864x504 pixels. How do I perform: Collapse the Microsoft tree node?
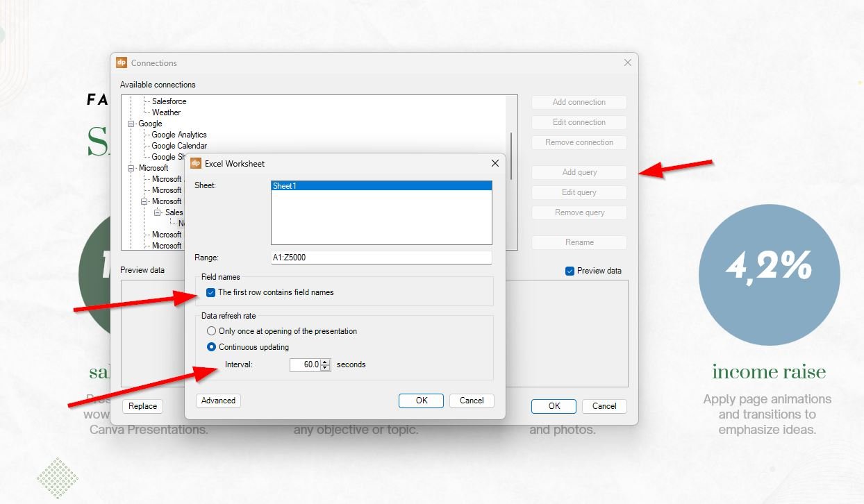[x=131, y=168]
